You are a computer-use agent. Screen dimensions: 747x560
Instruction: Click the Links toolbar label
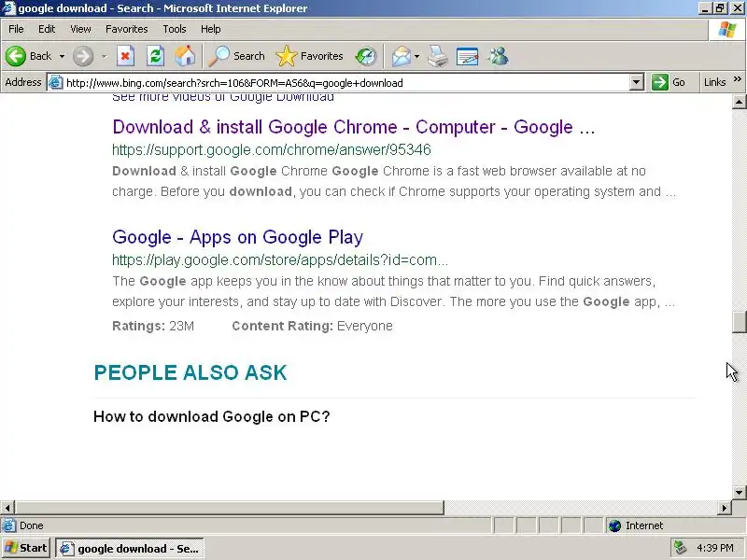coord(714,82)
